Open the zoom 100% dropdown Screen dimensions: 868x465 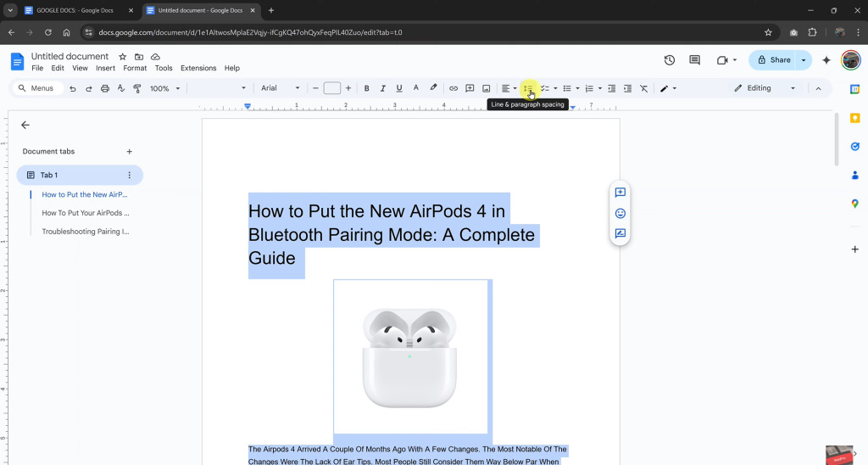point(165,89)
